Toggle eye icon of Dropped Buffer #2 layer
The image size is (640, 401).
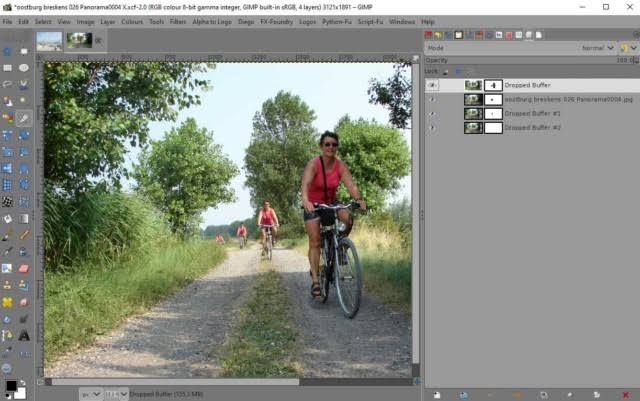click(x=432, y=128)
